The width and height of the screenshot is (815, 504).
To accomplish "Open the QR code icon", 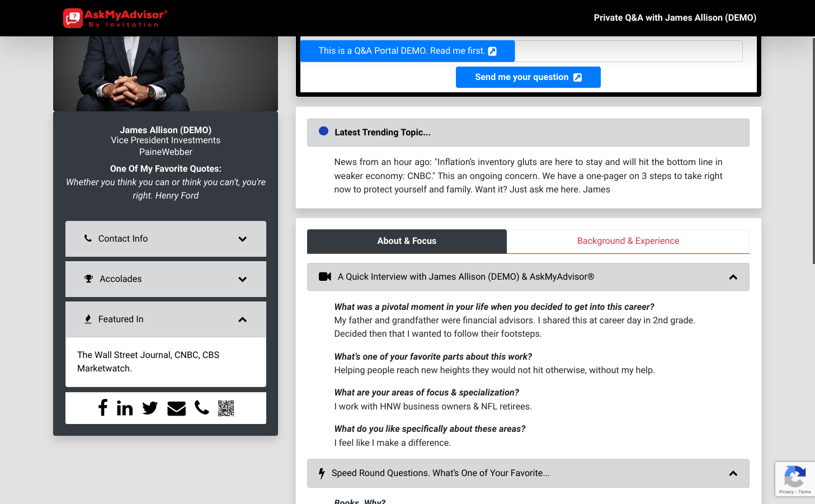I will click(226, 408).
